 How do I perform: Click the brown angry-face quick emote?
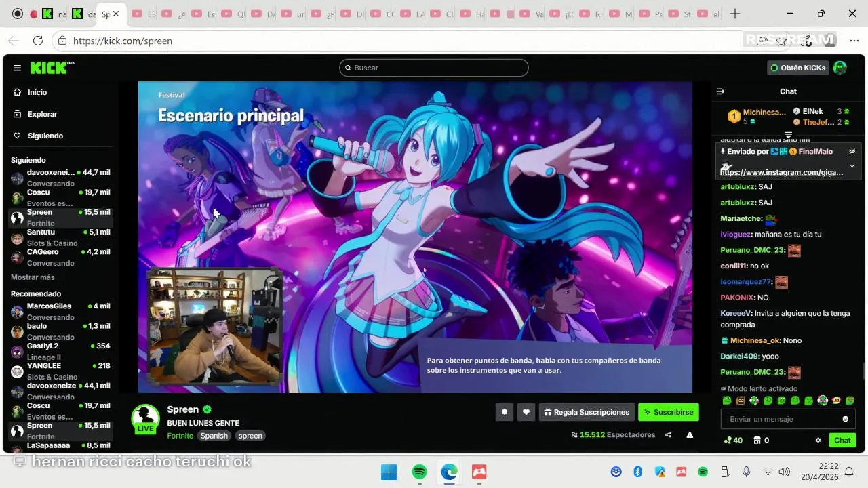point(741,401)
